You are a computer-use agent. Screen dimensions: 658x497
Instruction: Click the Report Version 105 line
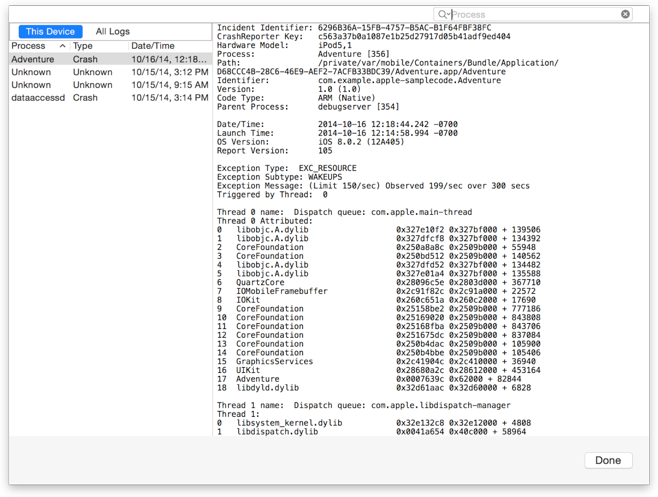(275, 151)
